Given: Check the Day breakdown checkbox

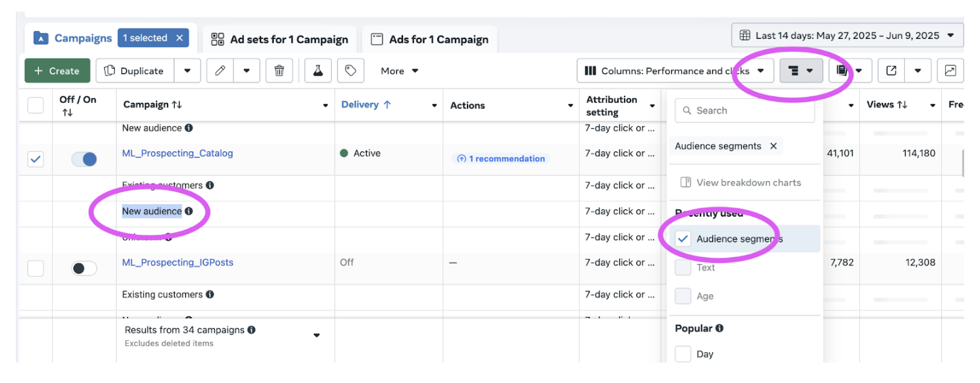Looking at the screenshot, I should pos(683,354).
